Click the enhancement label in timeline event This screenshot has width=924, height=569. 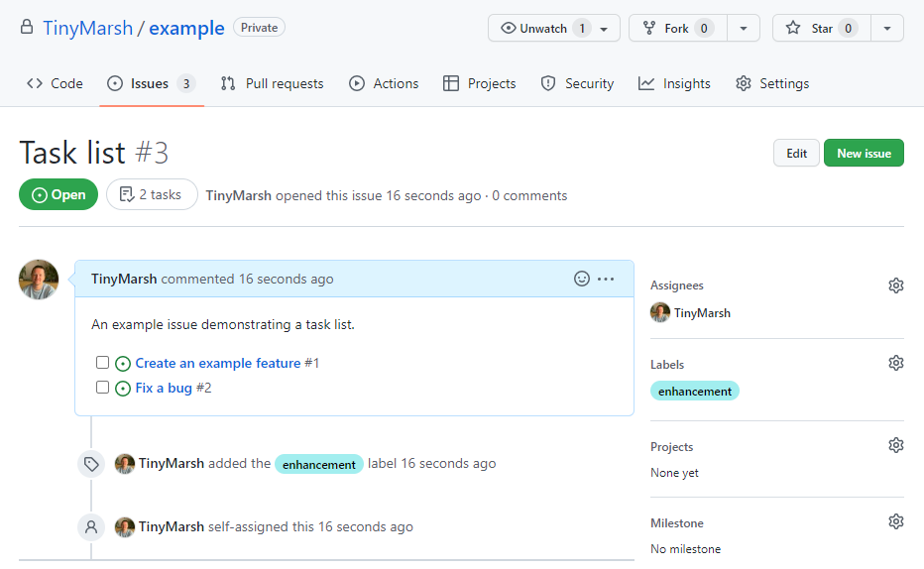point(319,464)
